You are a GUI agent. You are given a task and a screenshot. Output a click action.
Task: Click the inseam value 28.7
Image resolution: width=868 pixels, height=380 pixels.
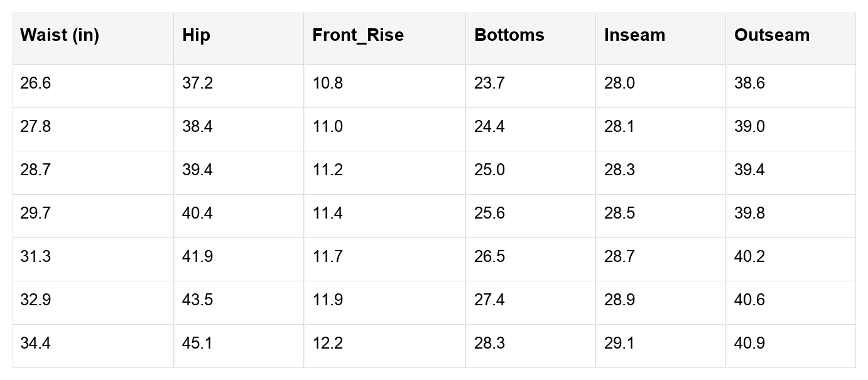[x=619, y=257]
